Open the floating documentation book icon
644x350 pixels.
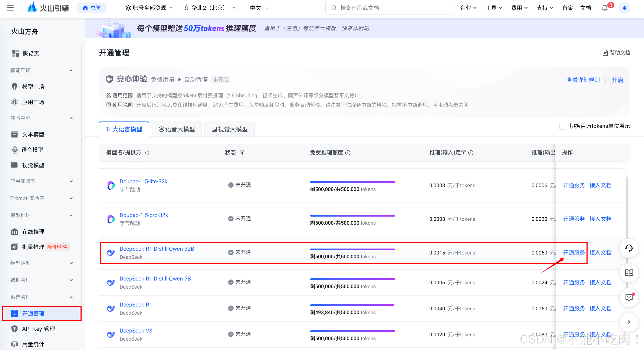629,273
